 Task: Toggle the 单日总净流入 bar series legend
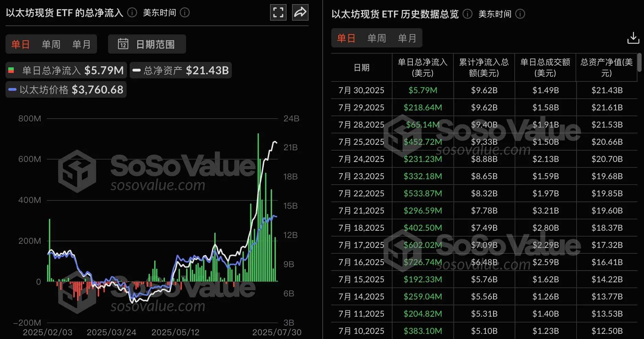tap(65, 70)
